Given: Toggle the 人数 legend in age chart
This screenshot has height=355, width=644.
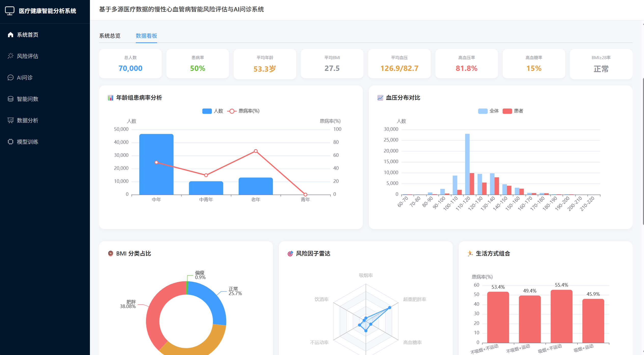Looking at the screenshot, I should pyautogui.click(x=212, y=111).
